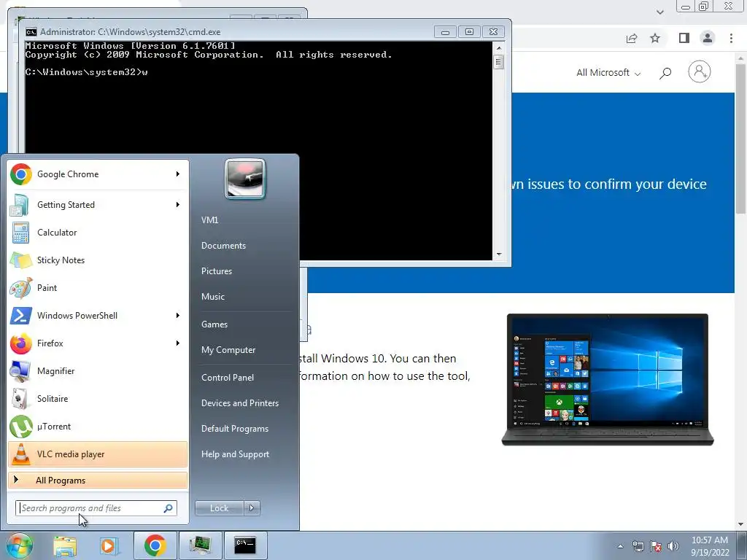Click cmd window system menu icon
The width and height of the screenshot is (747, 560).
point(31,32)
